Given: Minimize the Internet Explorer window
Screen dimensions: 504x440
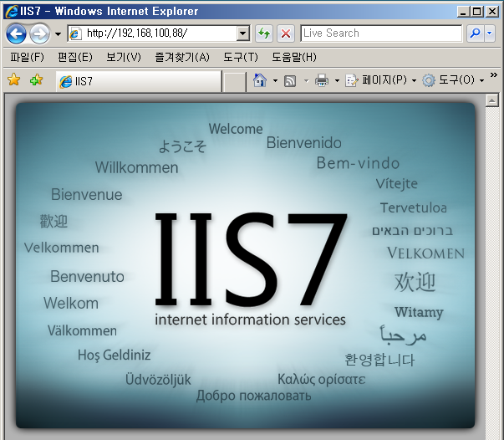Looking at the screenshot, I should pos(463,12).
